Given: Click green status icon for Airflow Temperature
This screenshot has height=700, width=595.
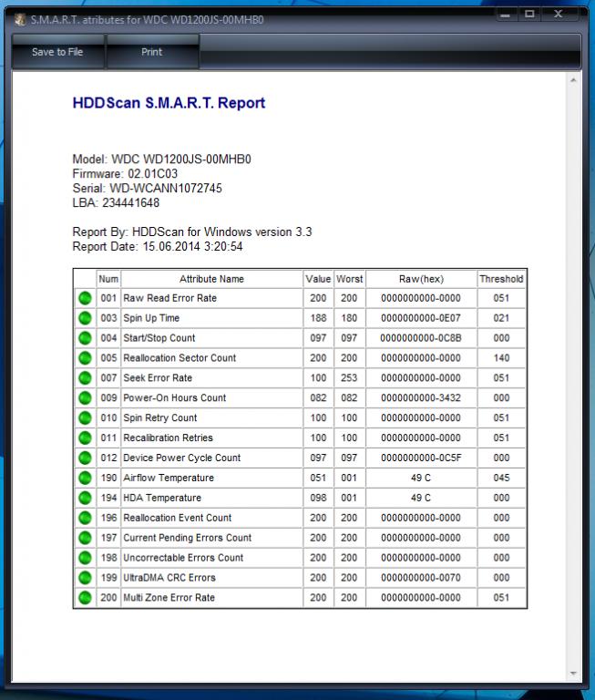Looking at the screenshot, I should (x=85, y=478).
